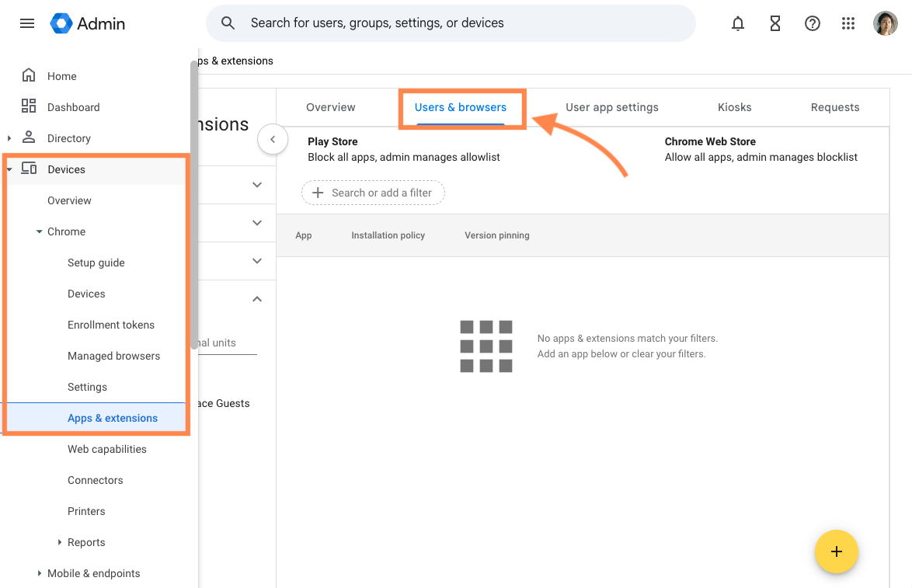Go to Home in sidebar

pos(61,76)
